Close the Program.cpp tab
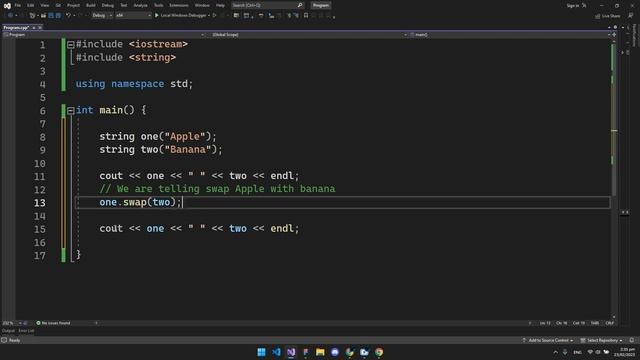 click(40, 28)
